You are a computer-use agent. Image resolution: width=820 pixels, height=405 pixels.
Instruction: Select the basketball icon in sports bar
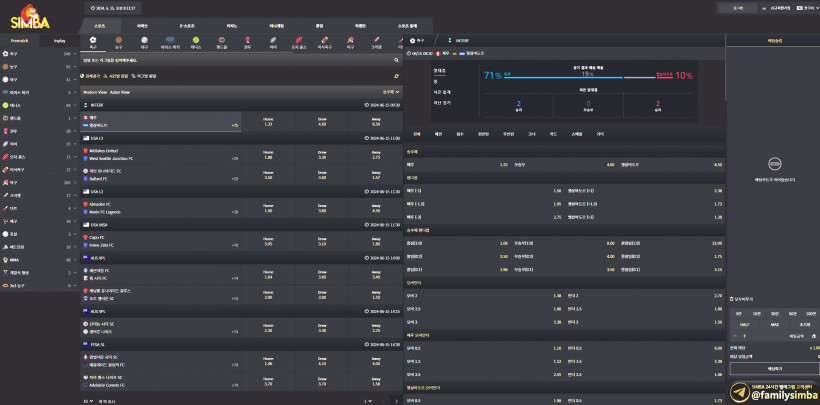point(119,40)
